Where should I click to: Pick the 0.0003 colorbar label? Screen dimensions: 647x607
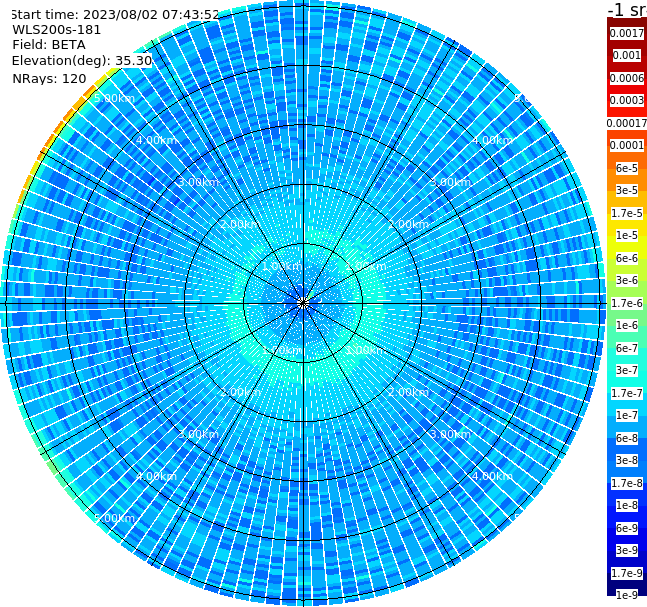click(627, 100)
